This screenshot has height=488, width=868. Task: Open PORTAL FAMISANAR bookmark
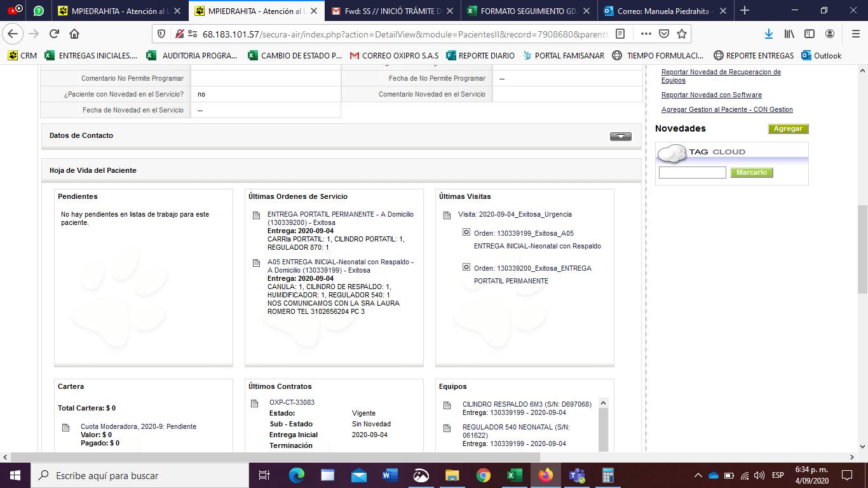tap(563, 55)
